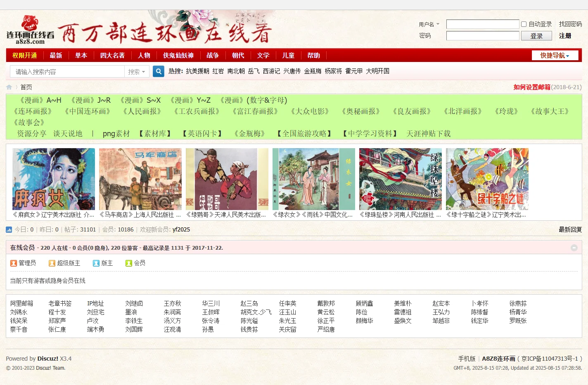Toggle the 自动登录 checkbox
588x385 pixels.
point(524,24)
